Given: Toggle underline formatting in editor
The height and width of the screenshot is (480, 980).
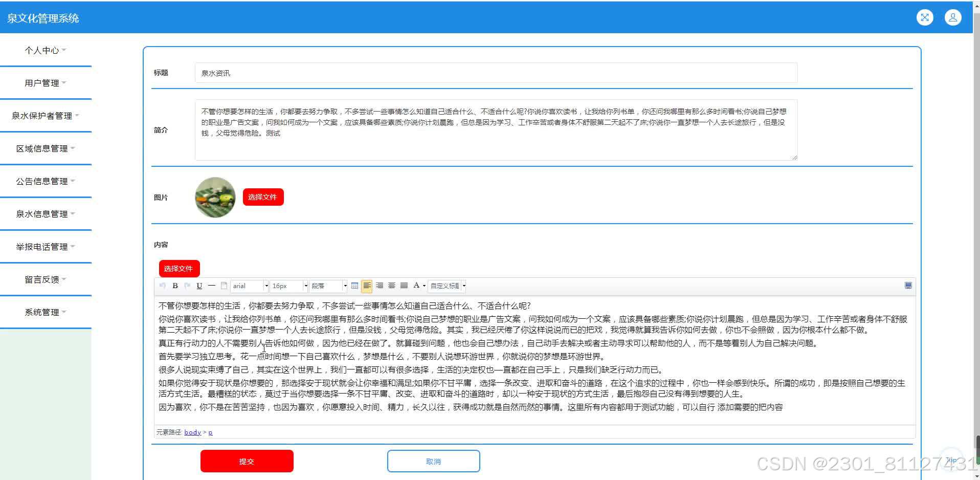Looking at the screenshot, I should click(199, 286).
